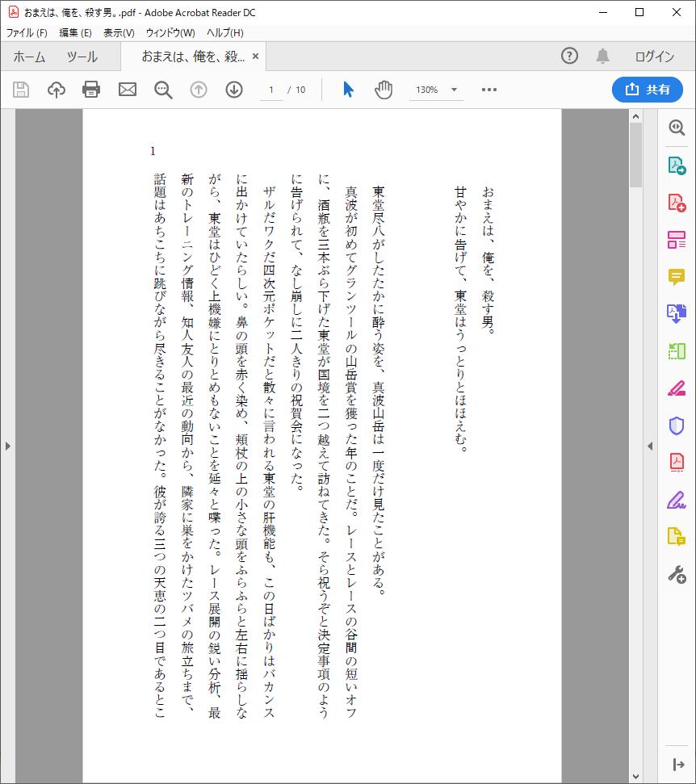Viewport: 696px width, 784px height.
Task: Open Compress PDF tool in sidebar
Action: pyautogui.click(x=677, y=463)
